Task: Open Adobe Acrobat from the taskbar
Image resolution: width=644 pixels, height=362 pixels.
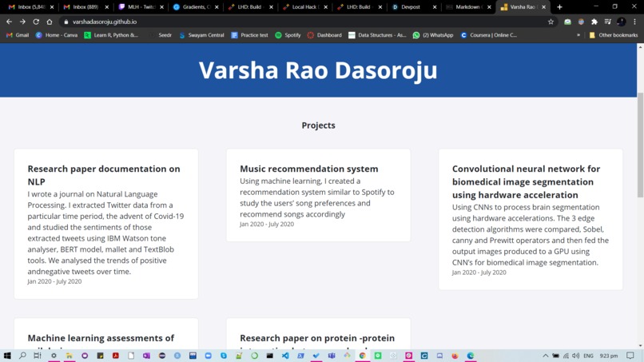Action: [x=115, y=356]
